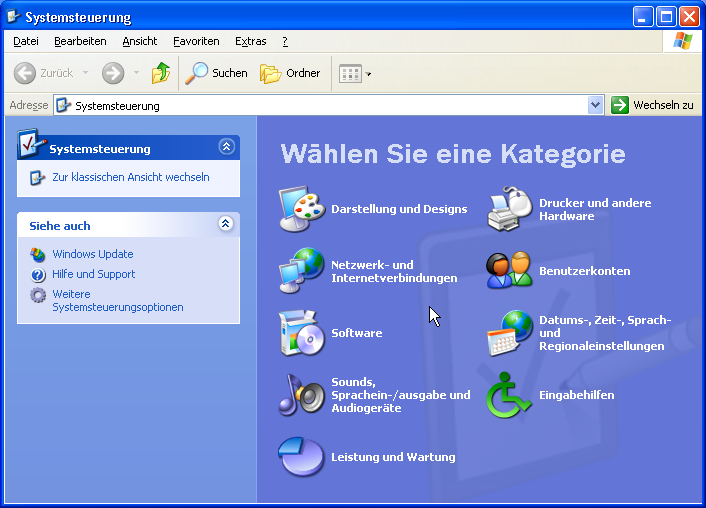Click the Zurück back arrow button

(43, 73)
